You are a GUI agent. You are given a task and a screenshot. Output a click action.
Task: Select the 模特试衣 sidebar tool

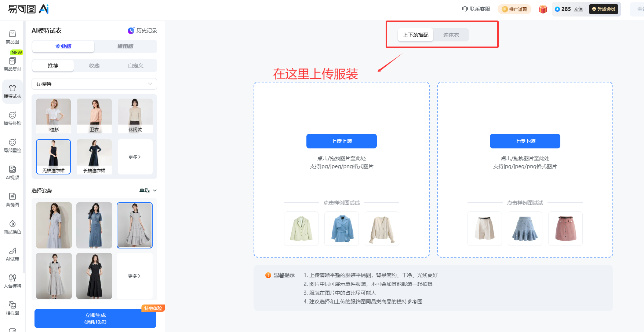click(12, 91)
